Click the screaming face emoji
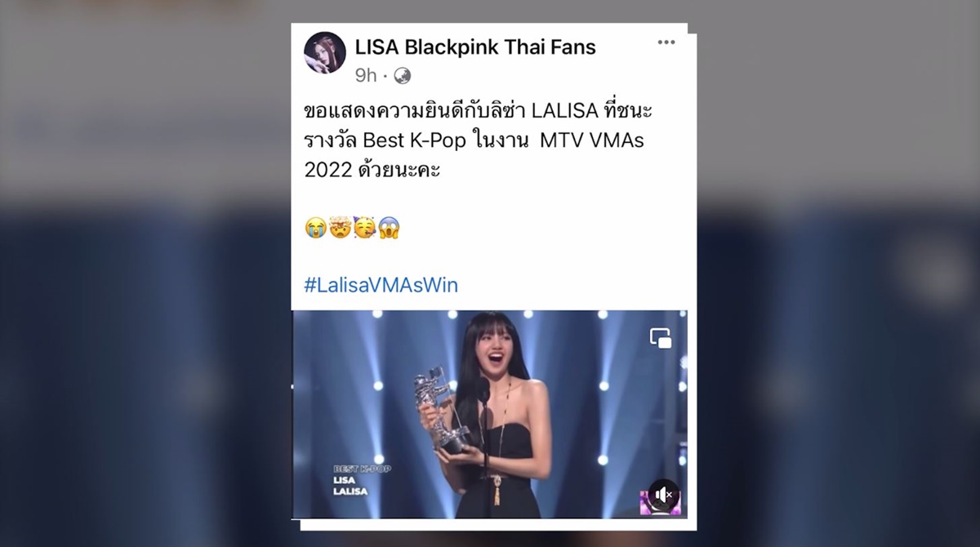Screen dimensions: 980x547 (389, 229)
